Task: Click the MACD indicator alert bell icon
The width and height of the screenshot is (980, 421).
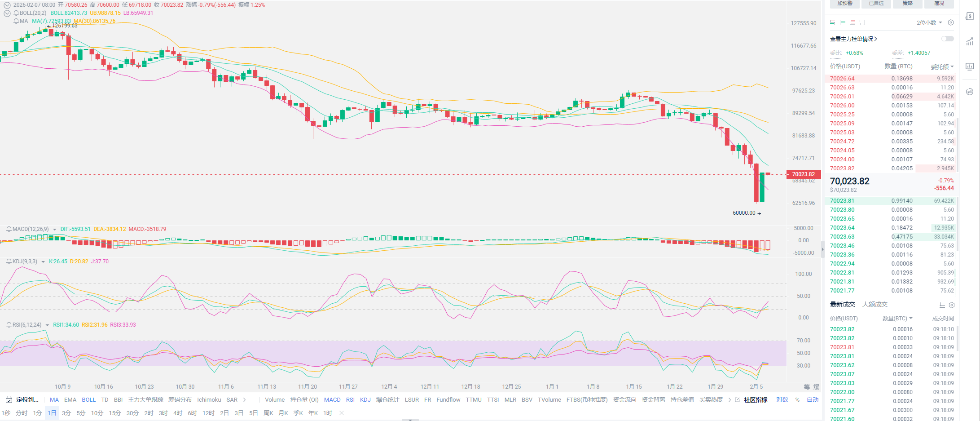Action: point(9,229)
